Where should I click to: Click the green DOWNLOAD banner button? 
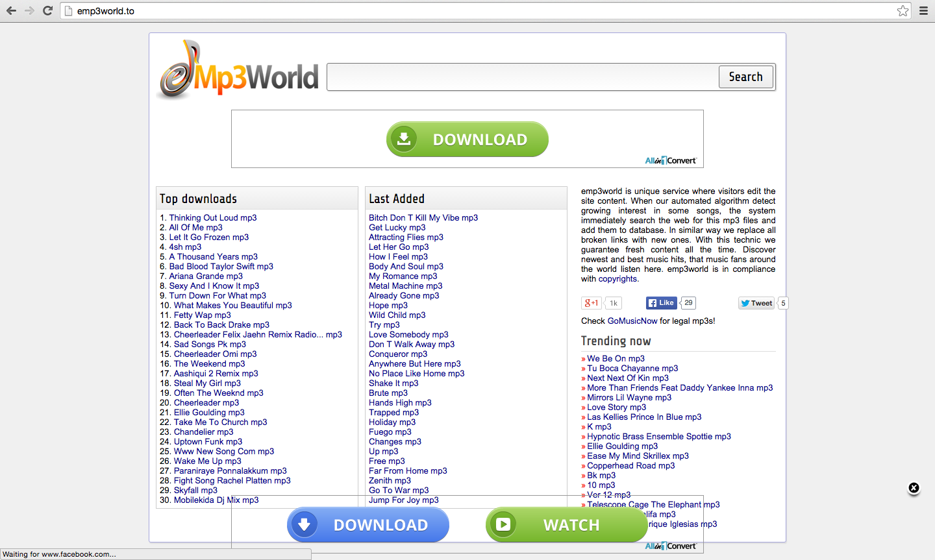tap(467, 140)
